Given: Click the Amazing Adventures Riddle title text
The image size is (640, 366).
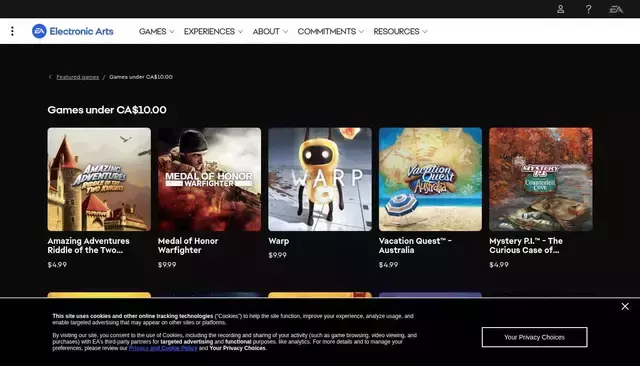Looking at the screenshot, I should (89, 246).
